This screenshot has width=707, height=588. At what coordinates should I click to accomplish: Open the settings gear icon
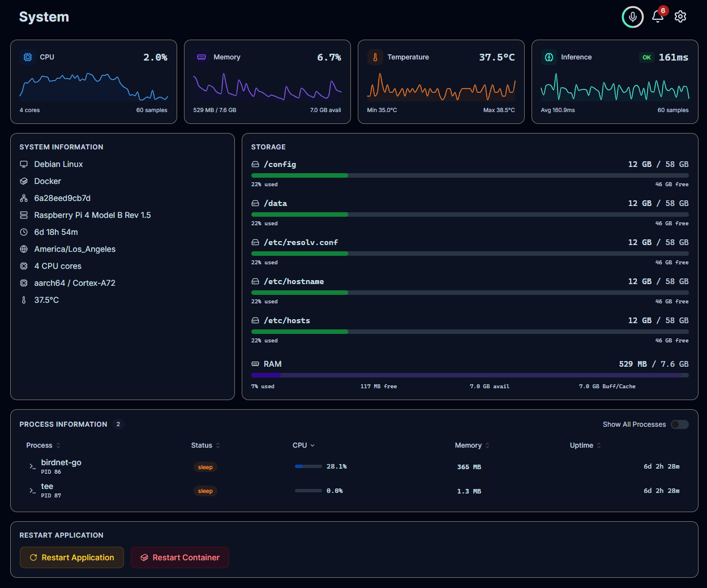point(680,16)
